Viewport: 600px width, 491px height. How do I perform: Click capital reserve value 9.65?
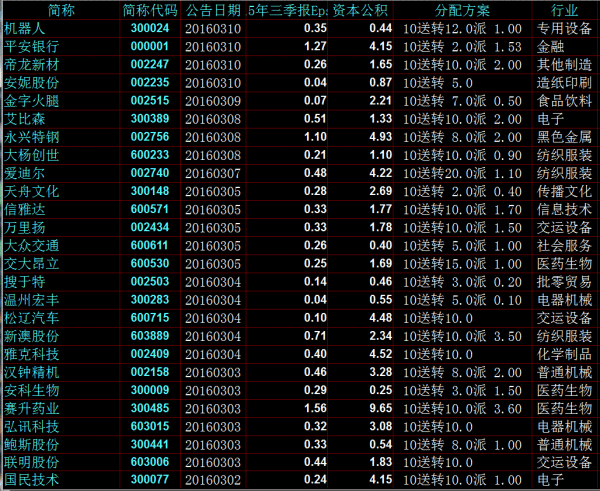[381, 408]
